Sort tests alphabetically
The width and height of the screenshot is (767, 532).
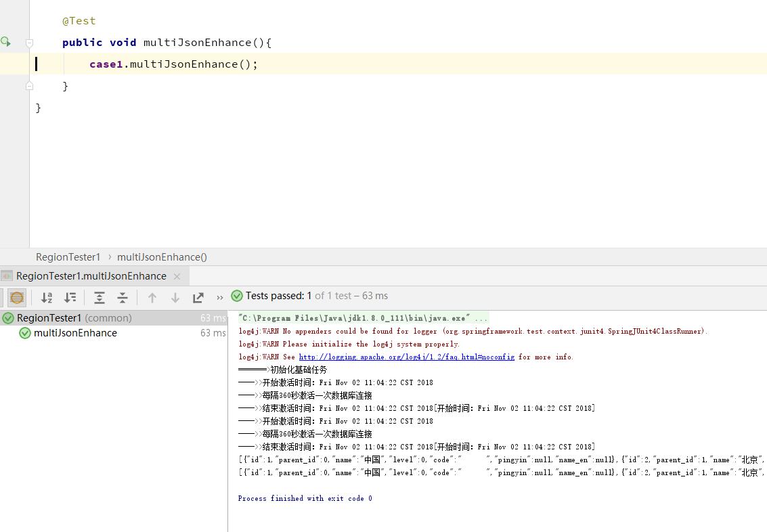point(47,297)
